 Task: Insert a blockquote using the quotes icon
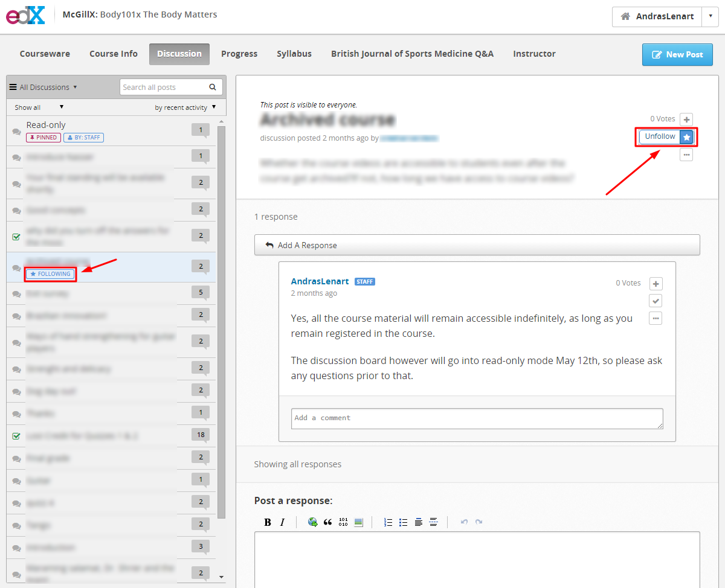coord(327,522)
